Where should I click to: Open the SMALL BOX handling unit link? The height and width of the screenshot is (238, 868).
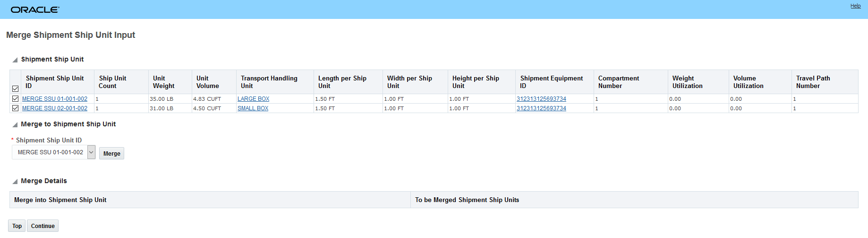click(x=253, y=108)
